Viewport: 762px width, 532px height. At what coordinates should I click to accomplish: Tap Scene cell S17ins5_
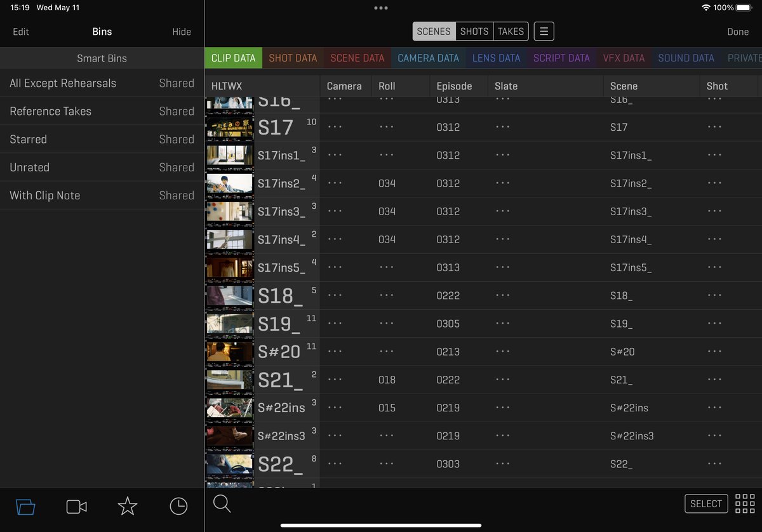[x=631, y=267]
